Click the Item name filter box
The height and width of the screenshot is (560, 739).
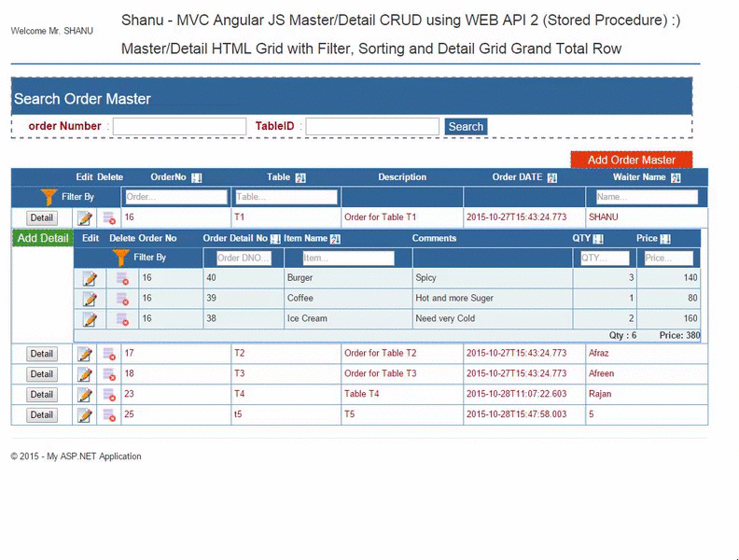[x=348, y=259]
